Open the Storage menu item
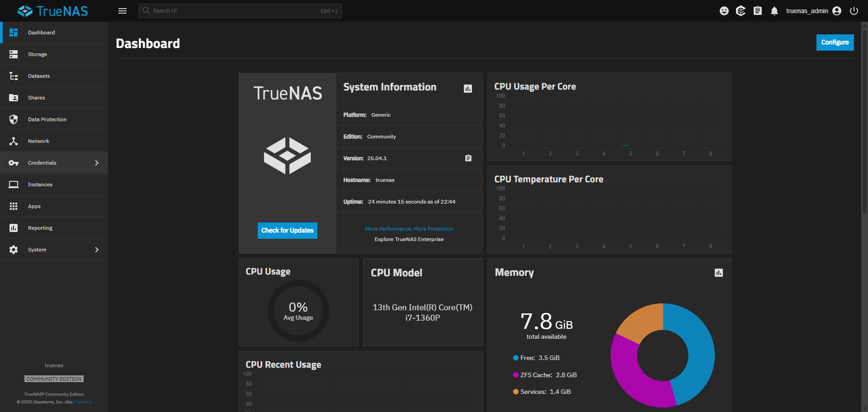This screenshot has height=412, width=868. (54, 54)
